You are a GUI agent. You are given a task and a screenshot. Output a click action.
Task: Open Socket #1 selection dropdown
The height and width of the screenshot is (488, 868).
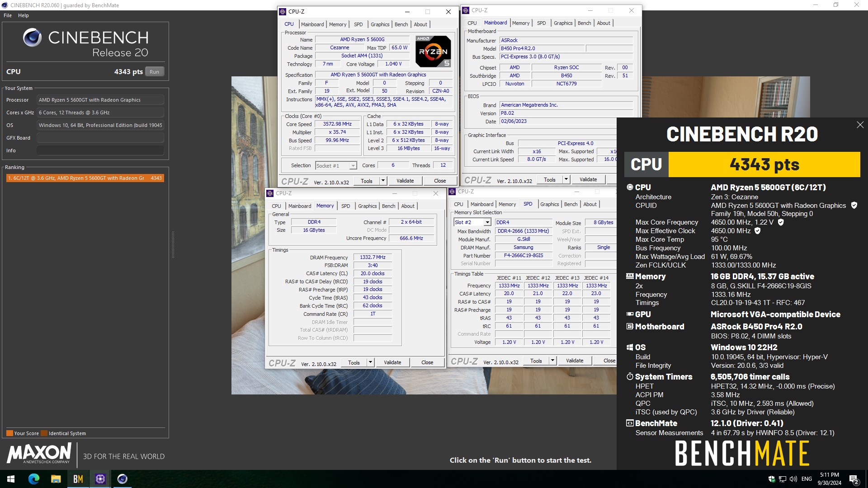[x=336, y=166]
